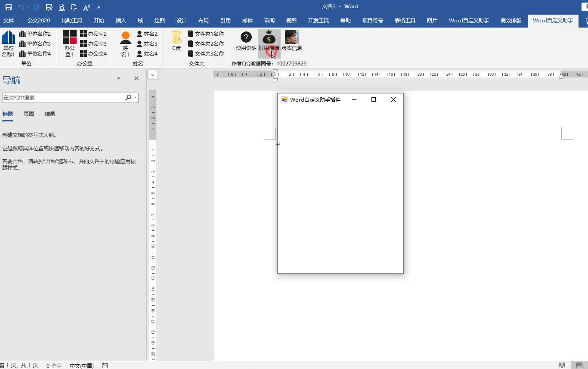Image resolution: width=588 pixels, height=369 pixels.
Task: Select the 单位名称1 icon
Action: pos(9,43)
